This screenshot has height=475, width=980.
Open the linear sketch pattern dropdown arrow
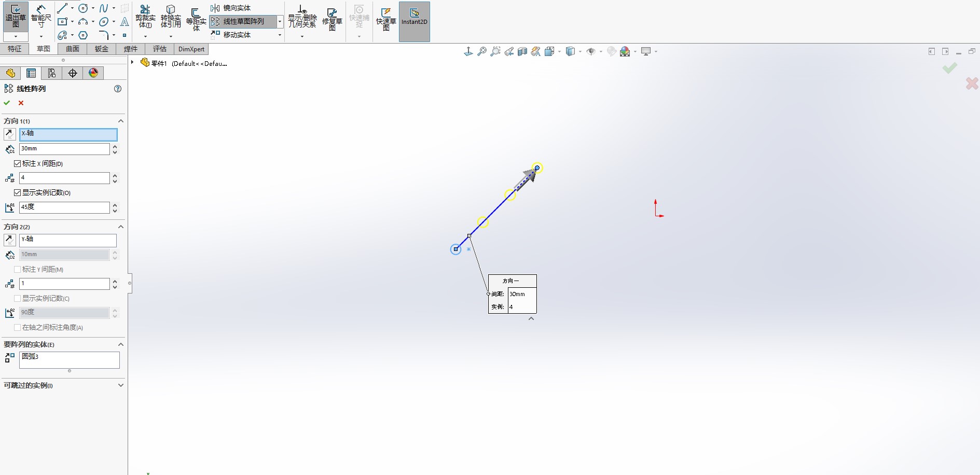pyautogui.click(x=280, y=21)
